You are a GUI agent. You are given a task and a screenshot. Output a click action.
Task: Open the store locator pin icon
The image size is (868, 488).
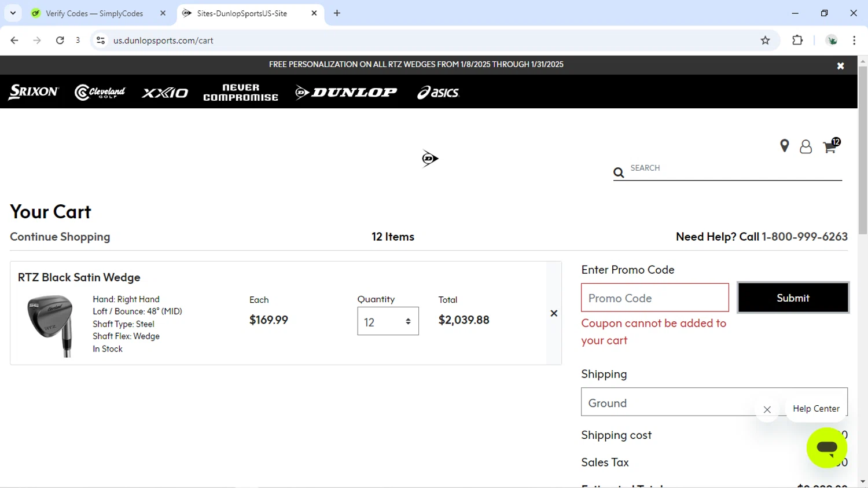pyautogui.click(x=785, y=146)
